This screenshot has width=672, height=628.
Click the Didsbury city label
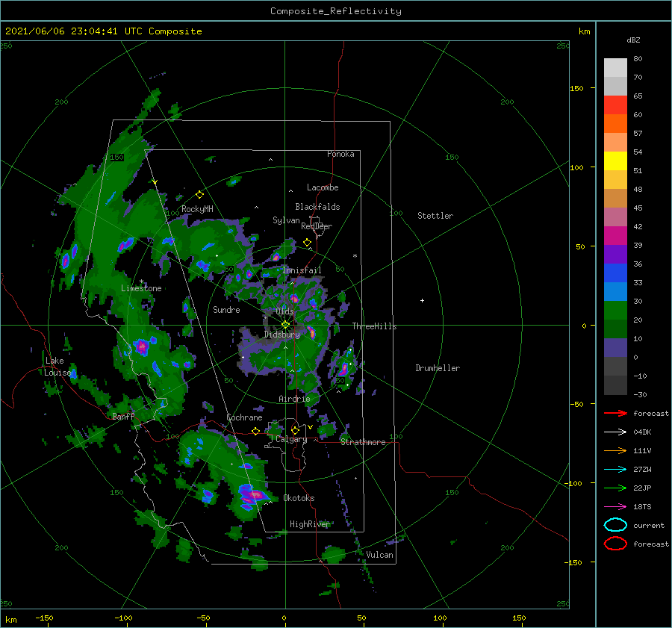click(x=281, y=335)
